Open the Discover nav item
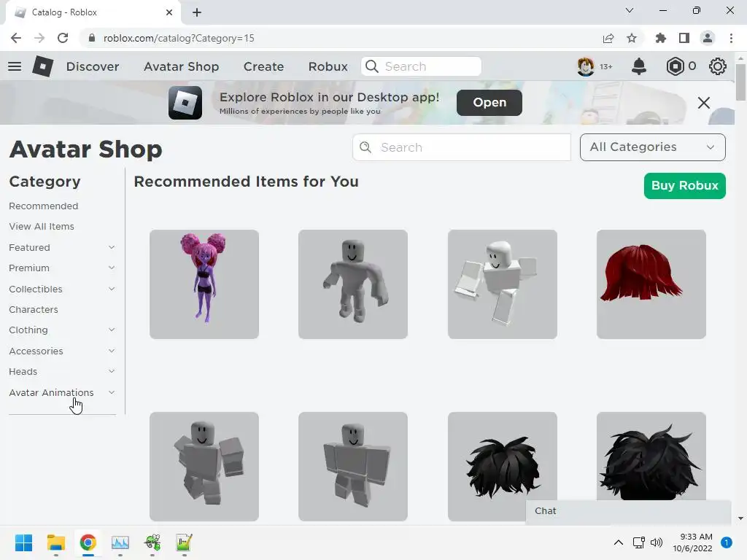This screenshot has height=560, width=747. tap(93, 66)
